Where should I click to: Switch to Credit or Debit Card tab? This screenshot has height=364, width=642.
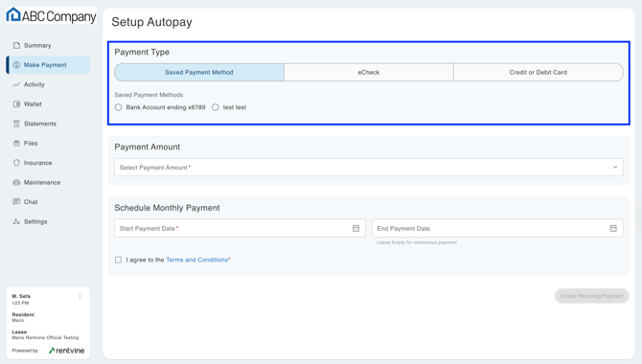coord(538,73)
